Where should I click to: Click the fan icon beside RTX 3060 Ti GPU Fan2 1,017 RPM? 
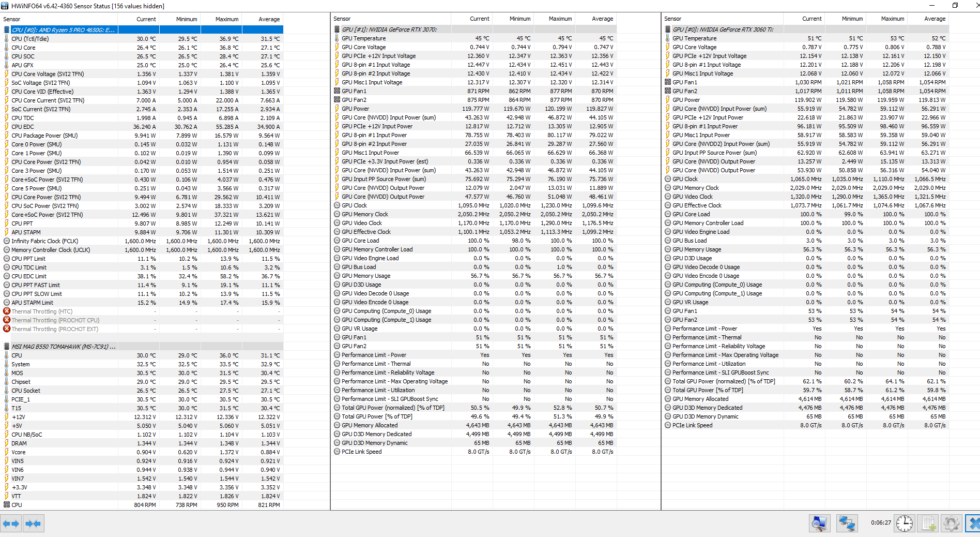(668, 91)
